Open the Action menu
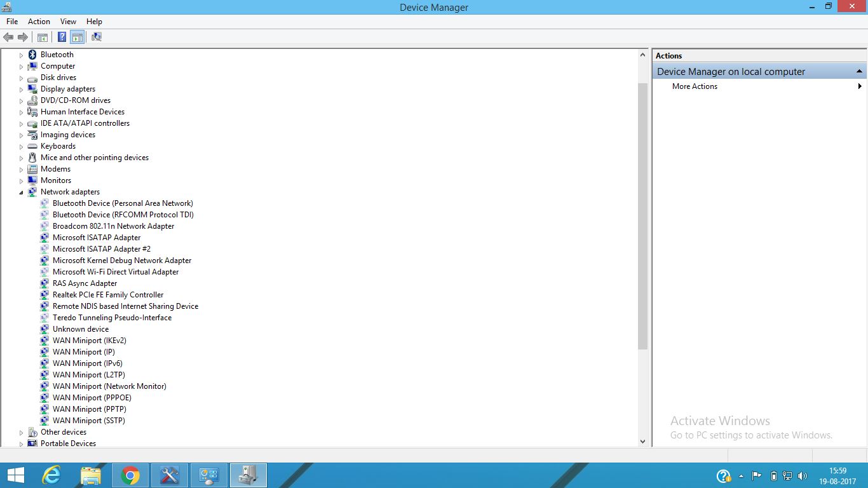This screenshot has height=488, width=868. (x=39, y=22)
